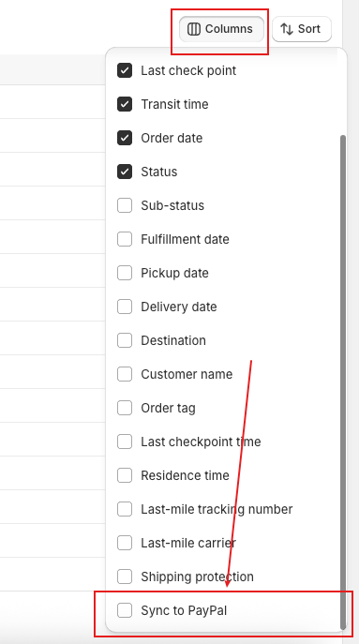Click the column list vertical scrollbar
The width and height of the screenshot is (359, 644).
(x=343, y=382)
